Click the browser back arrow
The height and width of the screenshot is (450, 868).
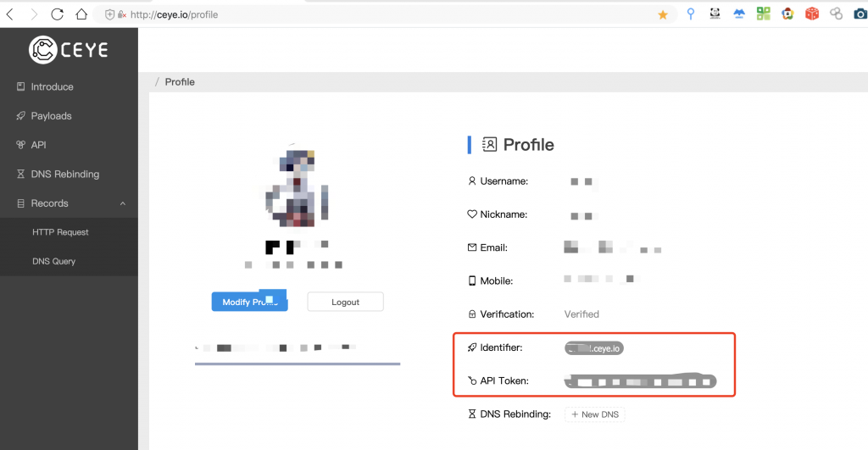click(x=9, y=14)
